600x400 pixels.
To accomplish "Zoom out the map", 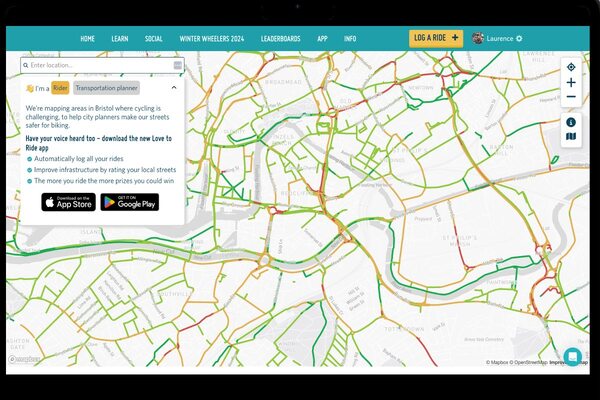I will [571, 97].
